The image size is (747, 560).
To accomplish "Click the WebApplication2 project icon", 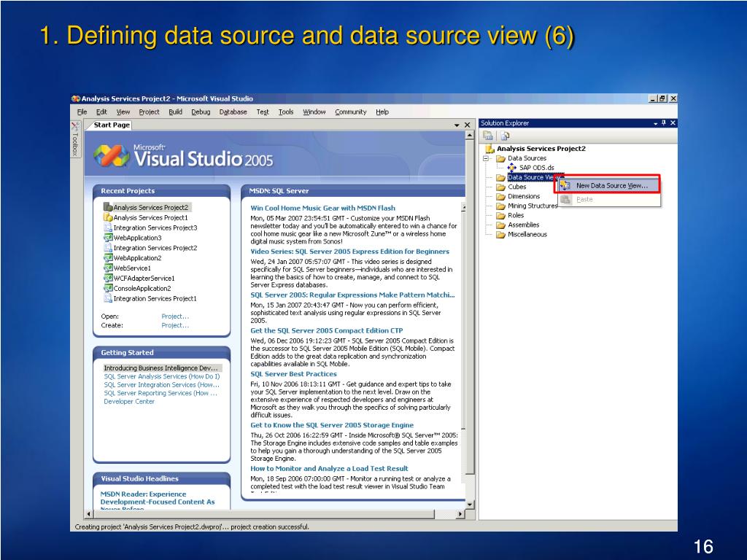I will [108, 258].
